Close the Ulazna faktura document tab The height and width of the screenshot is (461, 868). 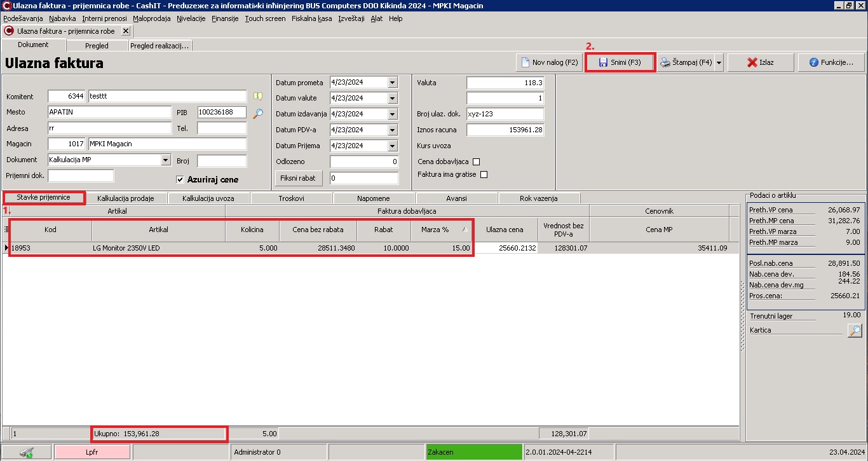coord(125,31)
